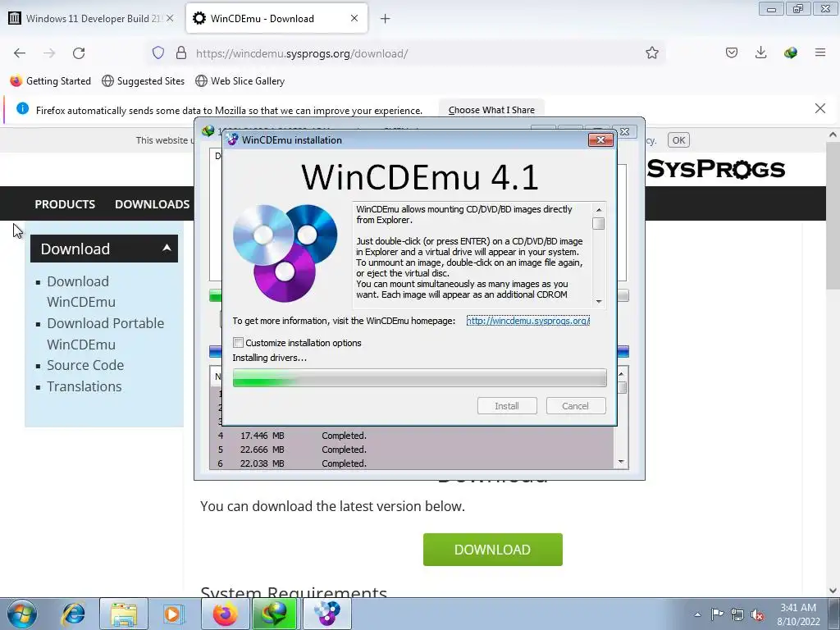
Task: Open the Action Center flag icon
Action: click(717, 614)
